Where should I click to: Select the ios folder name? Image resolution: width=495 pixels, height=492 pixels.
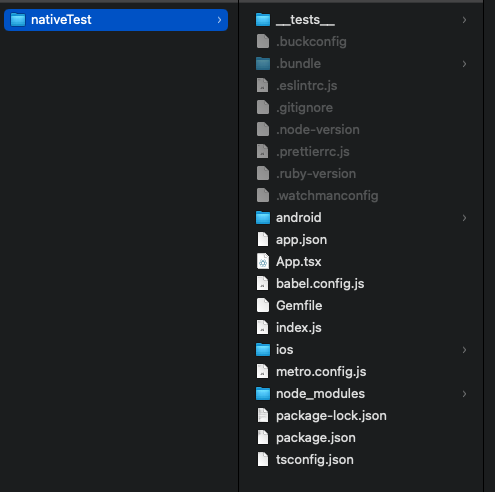click(285, 350)
